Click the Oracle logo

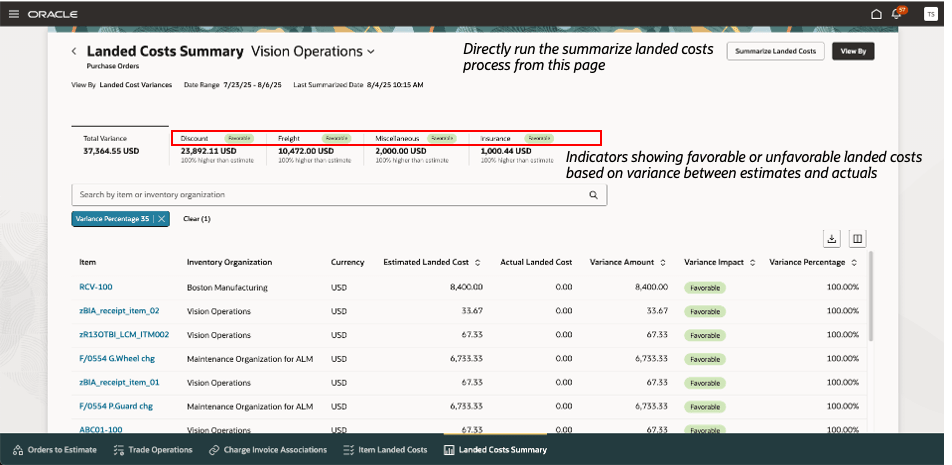[x=52, y=14]
